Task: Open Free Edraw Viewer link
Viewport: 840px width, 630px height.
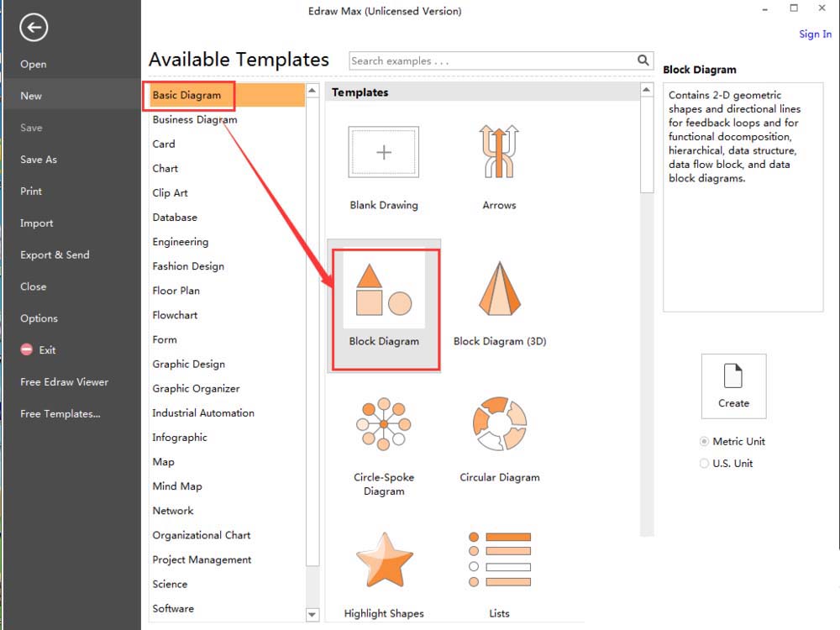Action: tap(65, 382)
